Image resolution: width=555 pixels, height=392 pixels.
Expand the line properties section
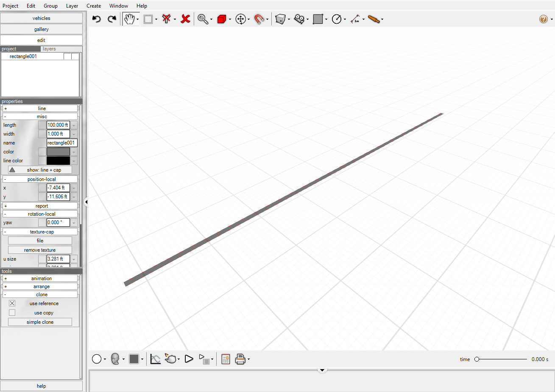(40, 108)
